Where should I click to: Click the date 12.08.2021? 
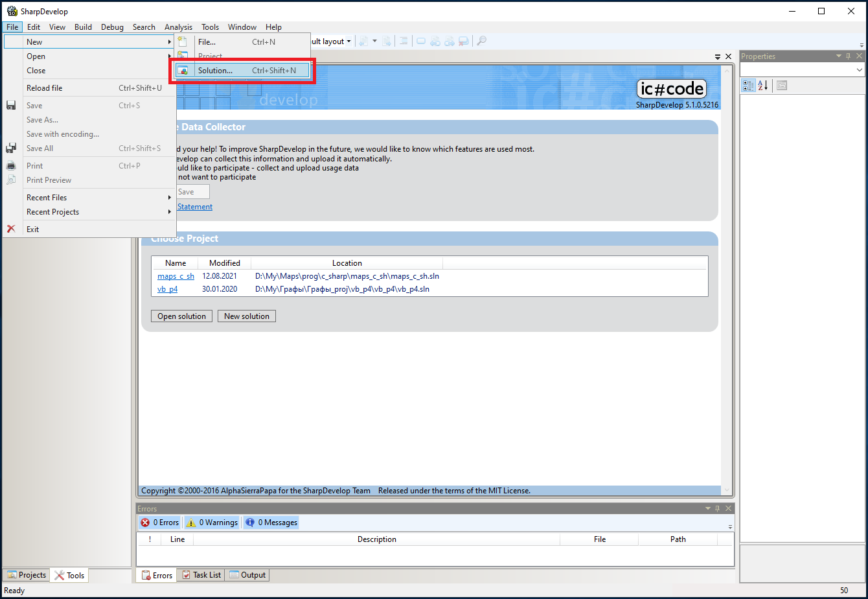(221, 276)
